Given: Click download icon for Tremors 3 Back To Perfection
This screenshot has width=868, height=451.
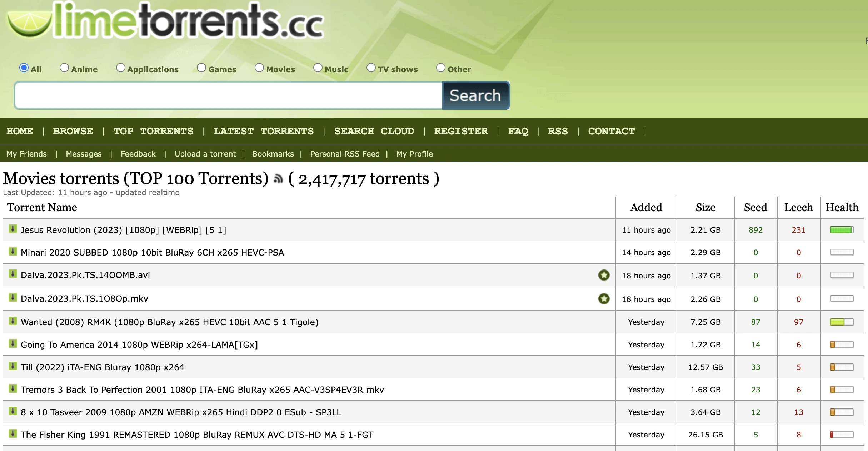Looking at the screenshot, I should pyautogui.click(x=13, y=389).
